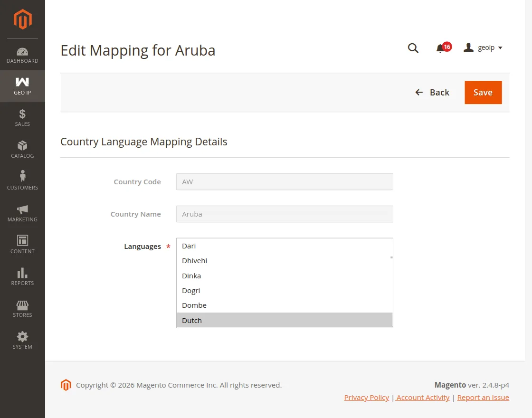Open the Dashboard menu

pos(22,55)
